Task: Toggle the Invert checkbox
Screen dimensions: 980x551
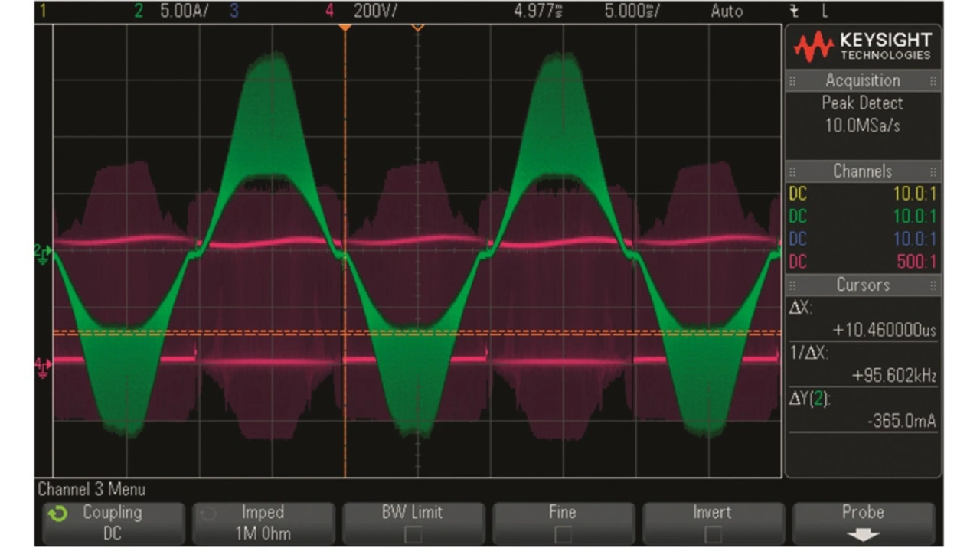Action: click(x=713, y=534)
